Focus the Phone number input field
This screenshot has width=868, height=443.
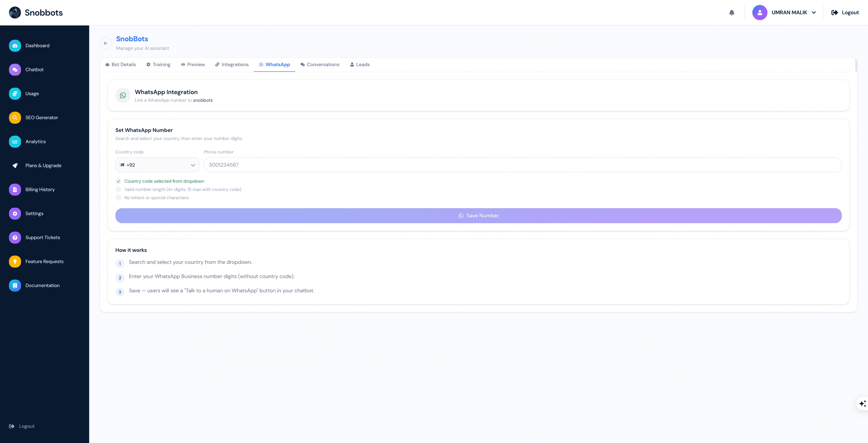click(x=522, y=165)
